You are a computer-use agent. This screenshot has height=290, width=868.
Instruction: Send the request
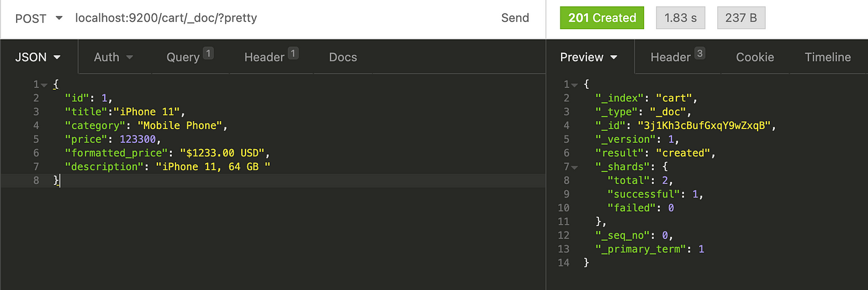coord(515,18)
